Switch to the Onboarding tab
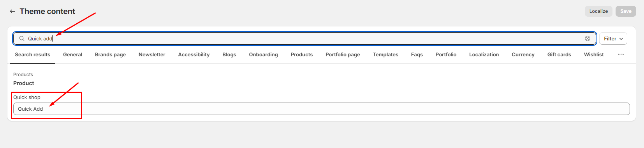 (264, 54)
